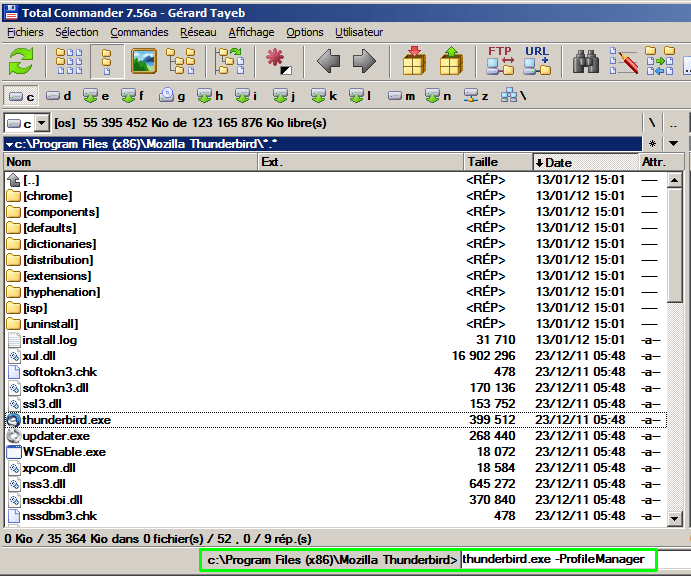Image resolution: width=691 pixels, height=576 pixels.
Task: Switch to drive z button
Action: (x=476, y=96)
